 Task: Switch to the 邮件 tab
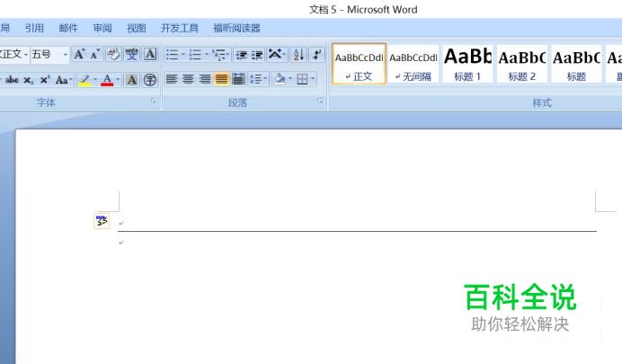(x=68, y=28)
